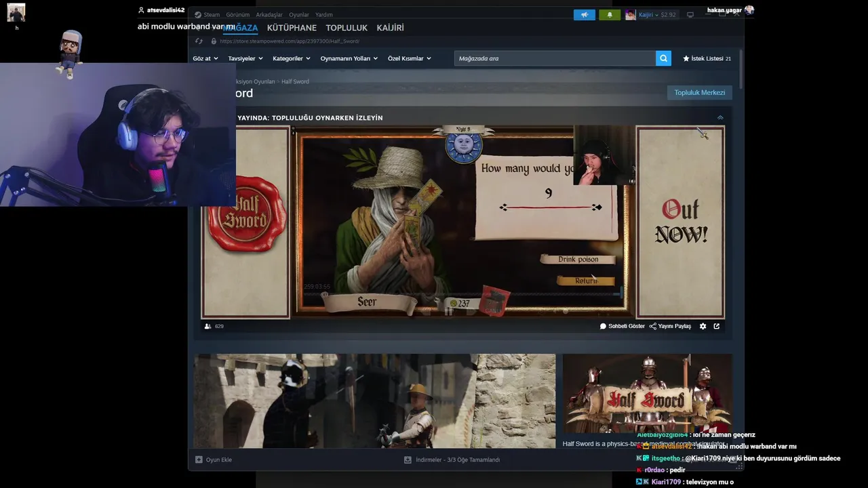The image size is (868, 488).
Task: Open the KAİJİRİ profile tab
Action: click(390, 28)
